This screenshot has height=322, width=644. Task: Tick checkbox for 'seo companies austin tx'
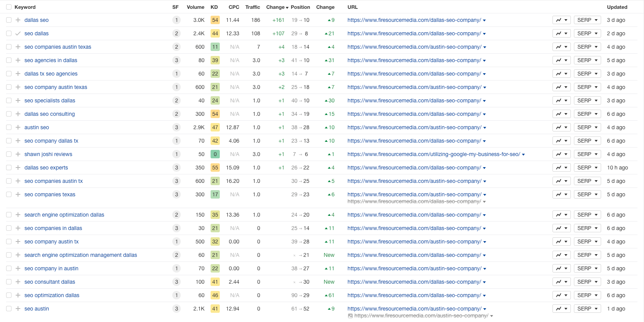[x=9, y=181]
